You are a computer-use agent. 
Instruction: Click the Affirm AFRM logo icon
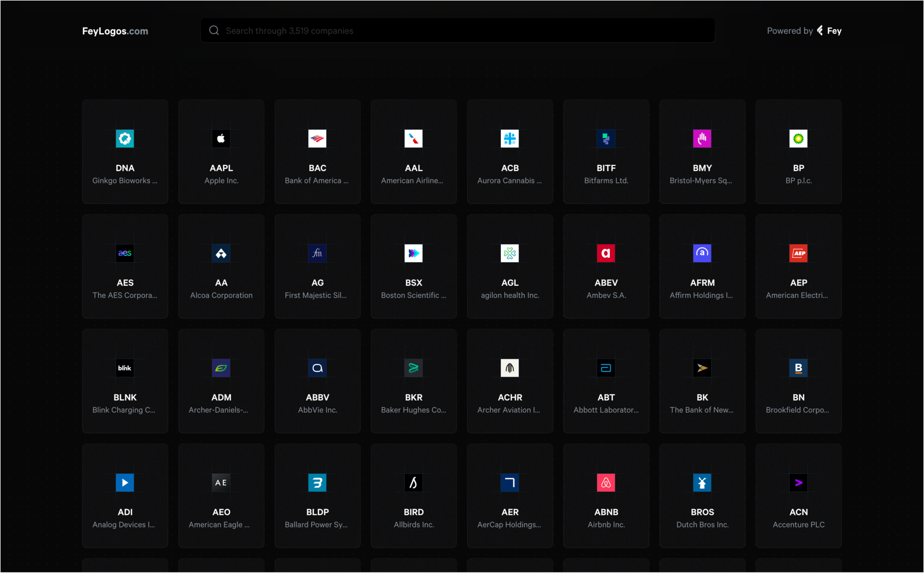[x=702, y=253]
